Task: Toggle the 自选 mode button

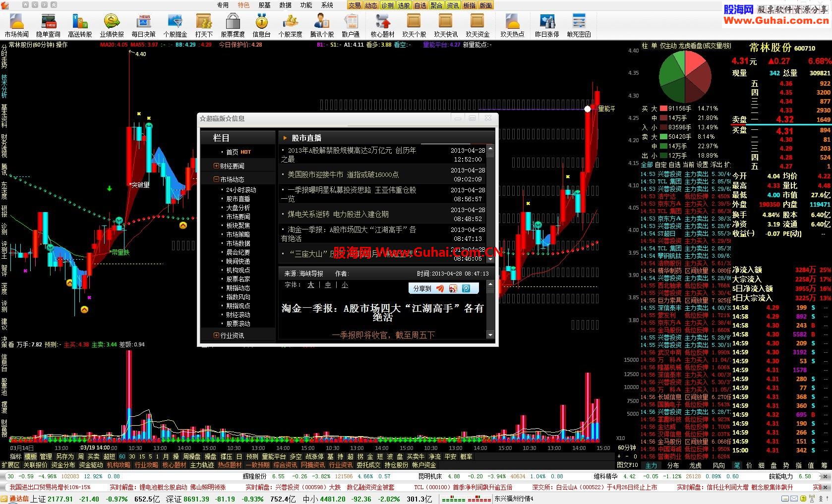Action: [x=420, y=5]
